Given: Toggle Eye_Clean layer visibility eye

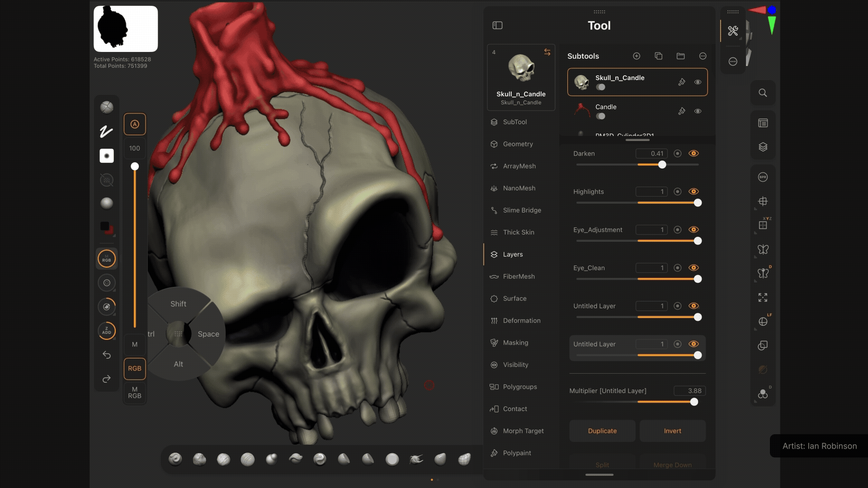Looking at the screenshot, I should point(693,268).
